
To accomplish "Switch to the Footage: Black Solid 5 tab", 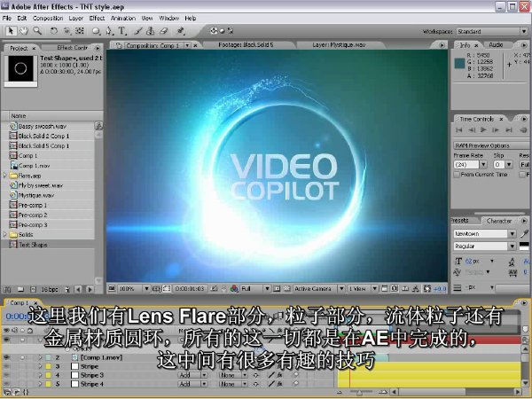I will (246, 45).
